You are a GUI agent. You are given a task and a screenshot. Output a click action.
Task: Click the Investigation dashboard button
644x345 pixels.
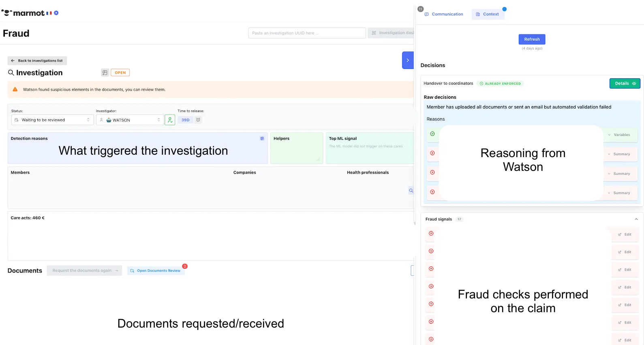coord(392,33)
